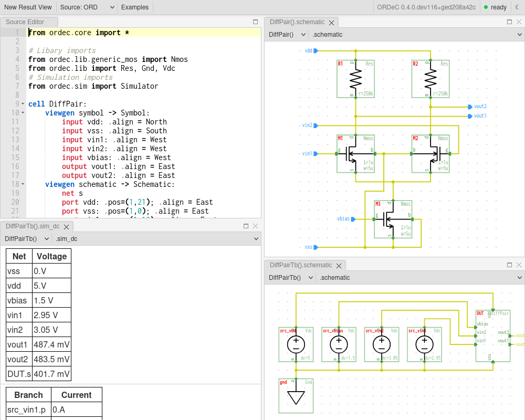This screenshot has height=420, width=525.
Task: Click New Result View button
Action: (28, 7)
